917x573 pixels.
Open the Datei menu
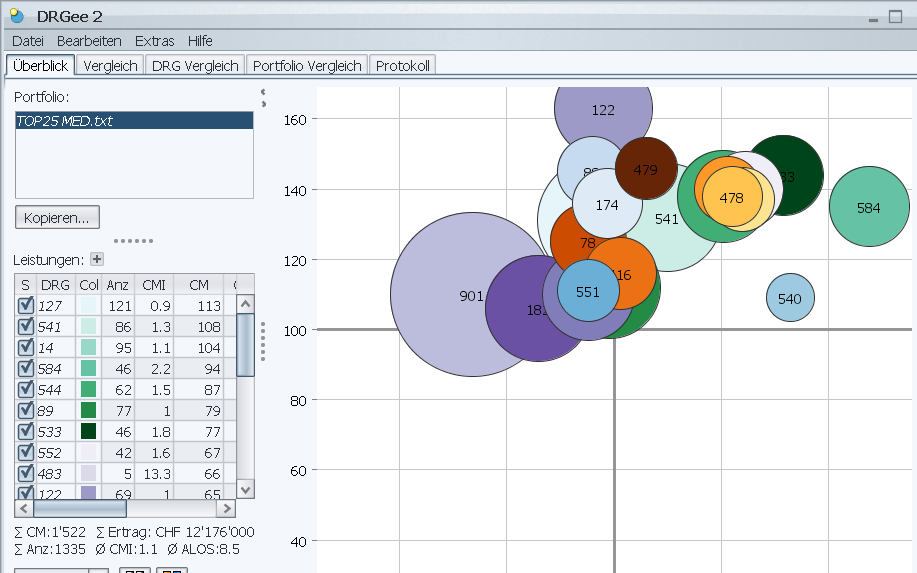[28, 41]
